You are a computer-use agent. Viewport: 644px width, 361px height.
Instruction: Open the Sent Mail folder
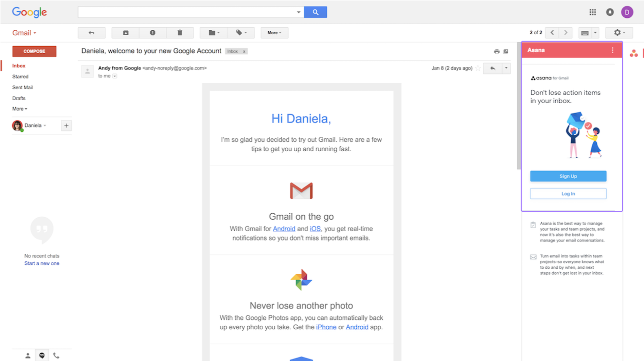pos(22,87)
